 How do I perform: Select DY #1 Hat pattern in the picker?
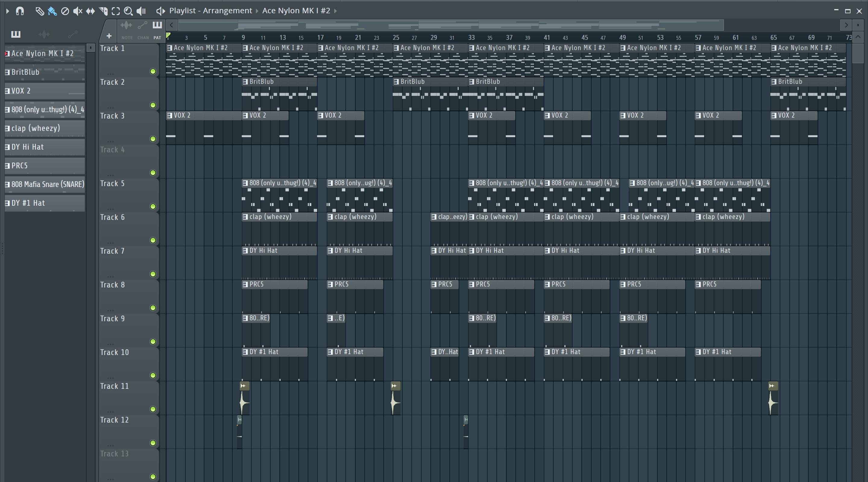tap(45, 203)
